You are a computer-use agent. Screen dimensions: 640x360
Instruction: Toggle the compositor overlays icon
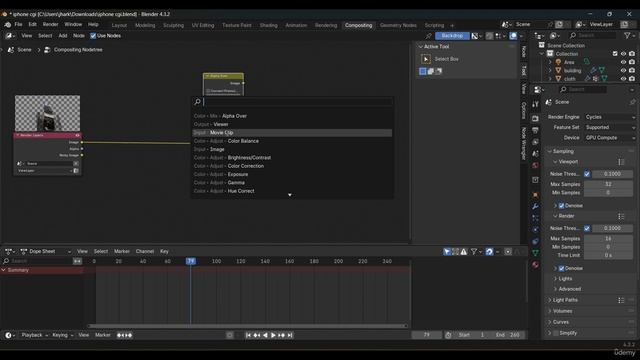(513, 36)
